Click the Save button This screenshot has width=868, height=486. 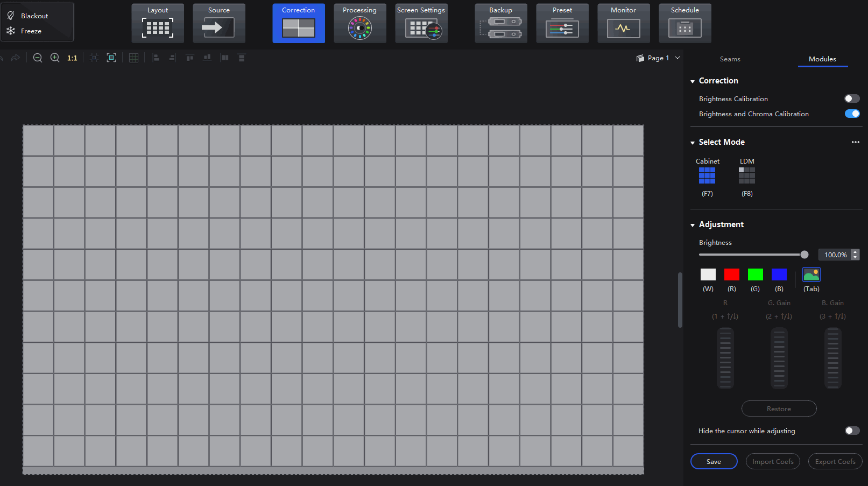pyautogui.click(x=714, y=461)
